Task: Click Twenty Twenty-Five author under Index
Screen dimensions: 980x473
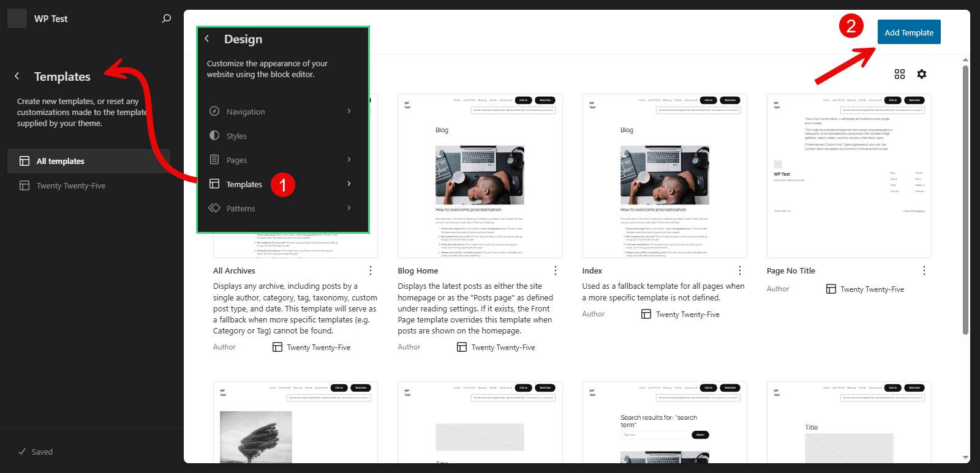Action: pos(687,314)
